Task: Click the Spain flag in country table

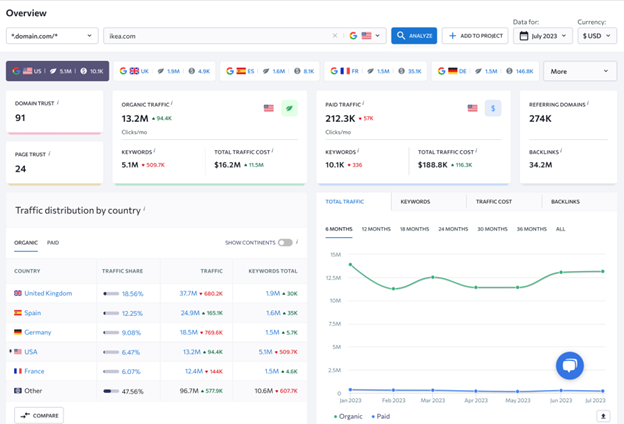Action: point(18,313)
